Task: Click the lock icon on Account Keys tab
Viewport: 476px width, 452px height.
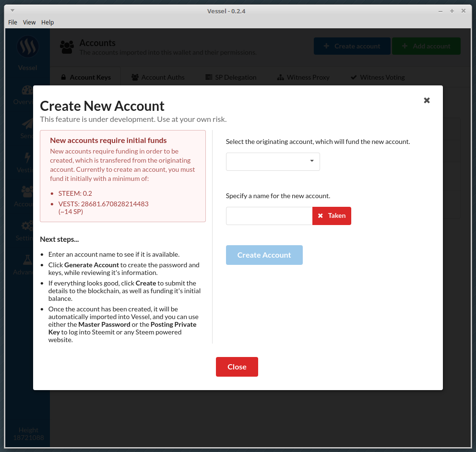Action: [x=63, y=77]
